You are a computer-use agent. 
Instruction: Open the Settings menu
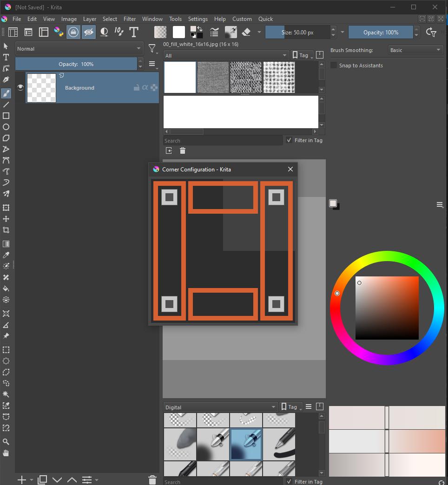pos(198,19)
